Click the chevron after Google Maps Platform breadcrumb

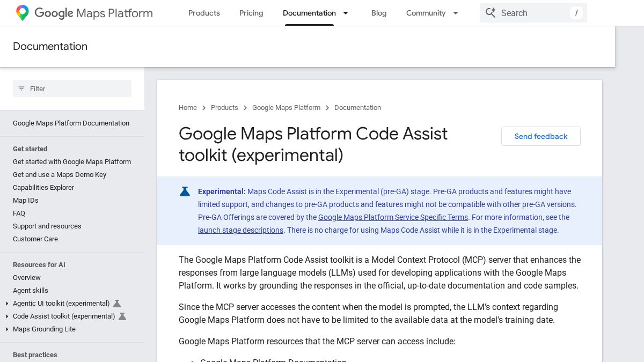point(327,108)
